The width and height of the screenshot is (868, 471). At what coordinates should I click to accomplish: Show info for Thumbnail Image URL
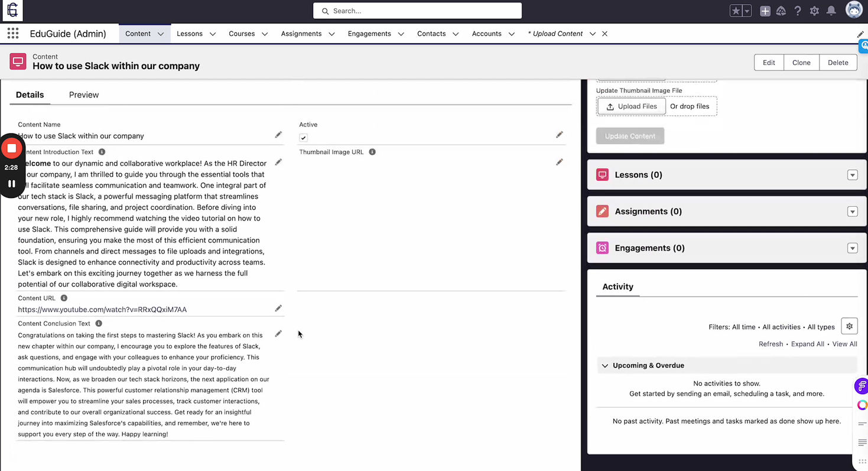coord(372,152)
